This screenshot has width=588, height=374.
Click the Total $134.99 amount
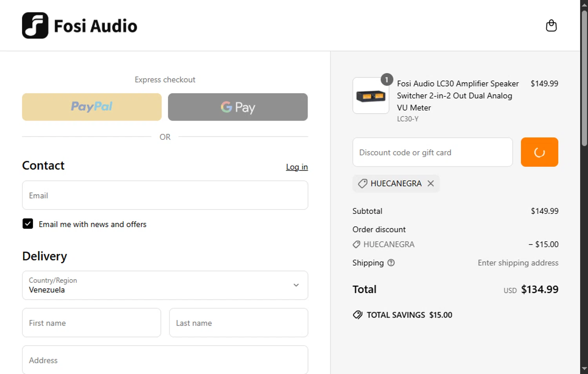[539, 289]
